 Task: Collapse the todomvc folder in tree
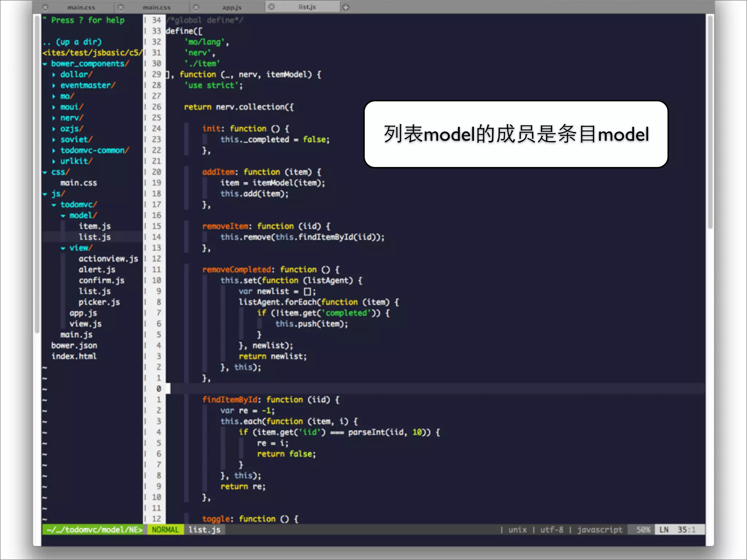pyautogui.click(x=54, y=205)
